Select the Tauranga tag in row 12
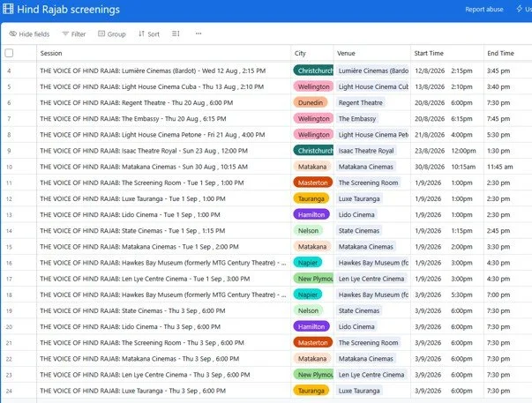 pos(311,198)
